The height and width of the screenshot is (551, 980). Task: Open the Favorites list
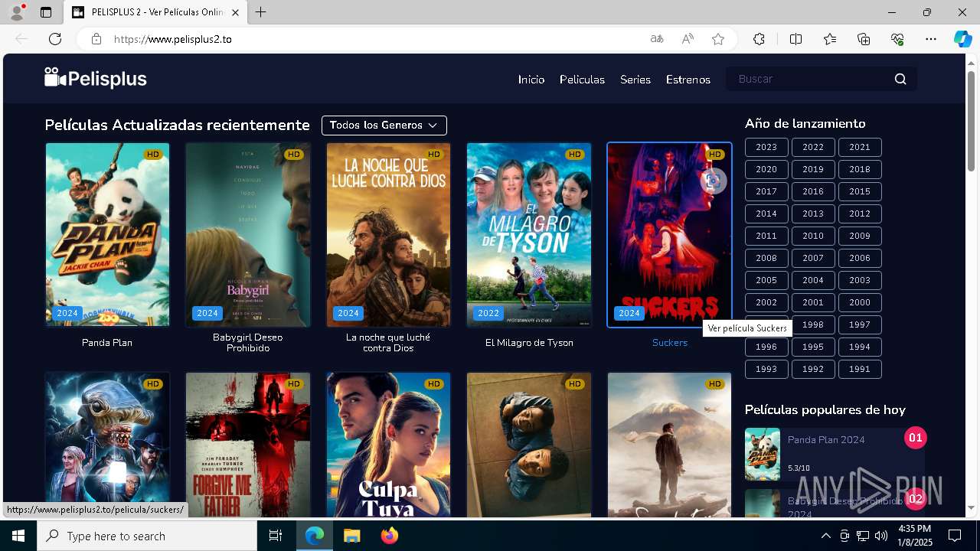830,39
